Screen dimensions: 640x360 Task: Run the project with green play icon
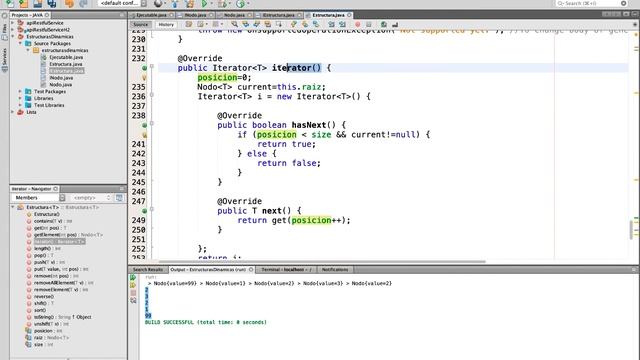click(204, 4)
